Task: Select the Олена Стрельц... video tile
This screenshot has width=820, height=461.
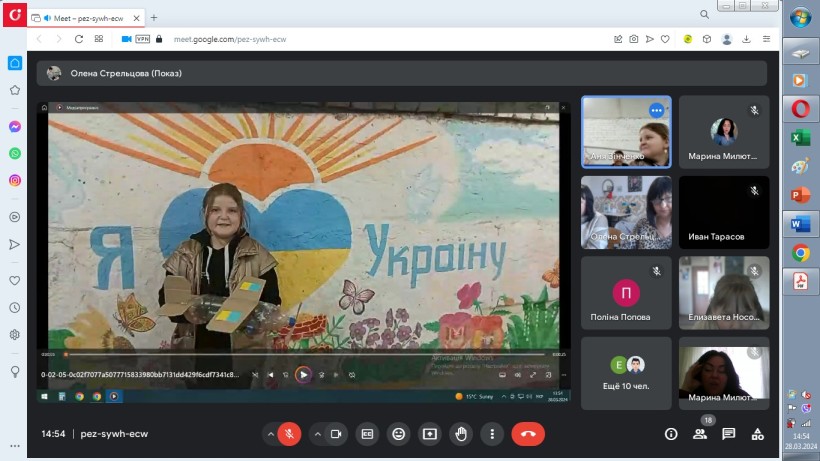Action: pyautogui.click(x=626, y=212)
